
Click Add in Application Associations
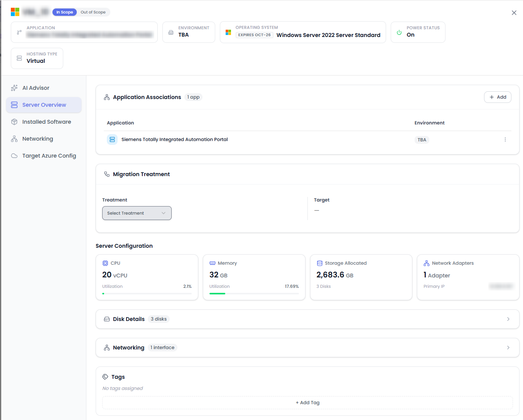pyautogui.click(x=498, y=97)
